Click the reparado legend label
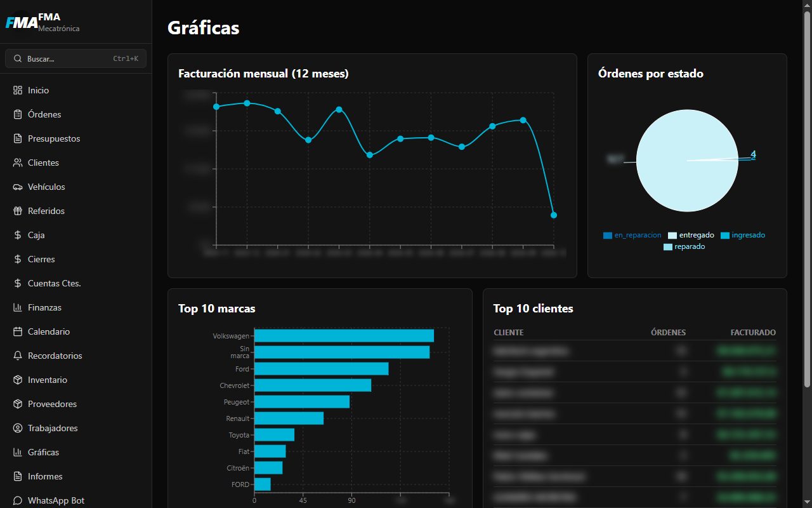Viewport: 812px width, 508px height. point(690,246)
